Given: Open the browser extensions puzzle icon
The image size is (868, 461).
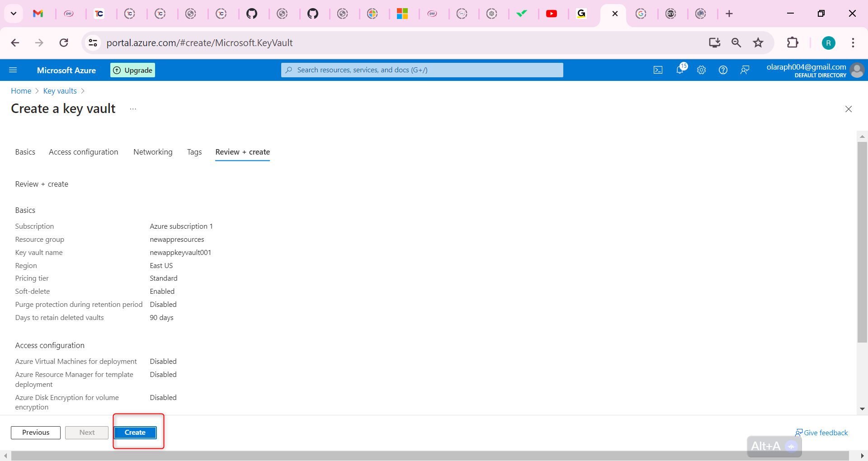Looking at the screenshot, I should 793,42.
